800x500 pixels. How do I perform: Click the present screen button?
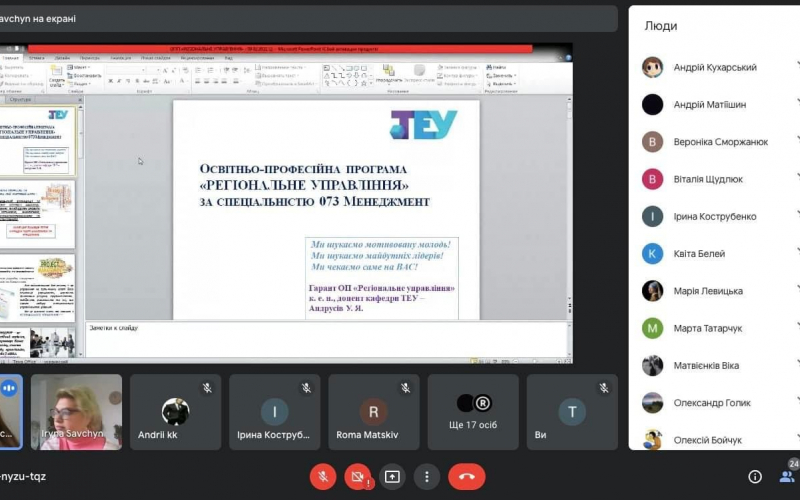point(392,477)
